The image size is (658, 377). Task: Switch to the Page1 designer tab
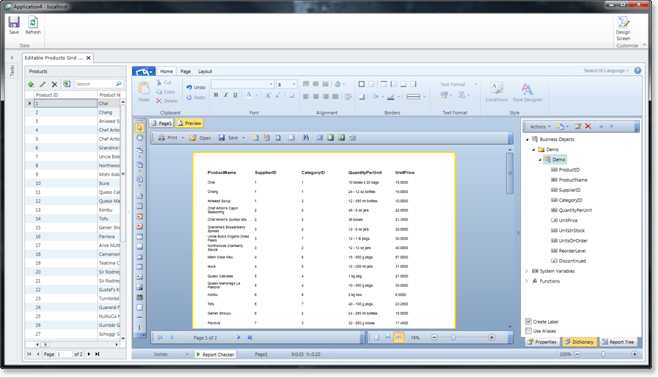click(161, 123)
